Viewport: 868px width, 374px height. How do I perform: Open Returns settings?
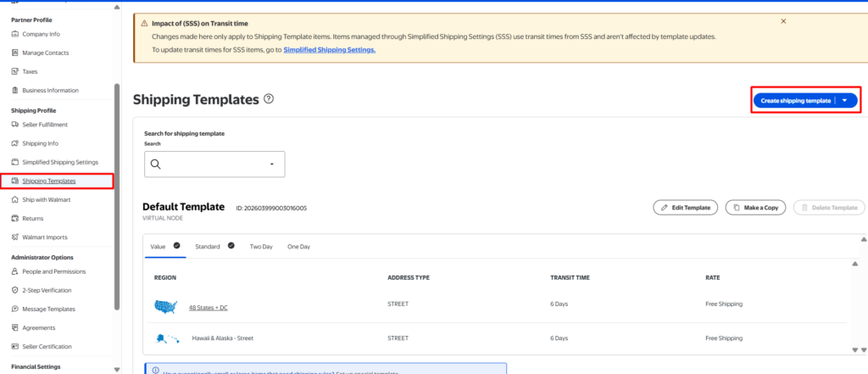pos(33,218)
